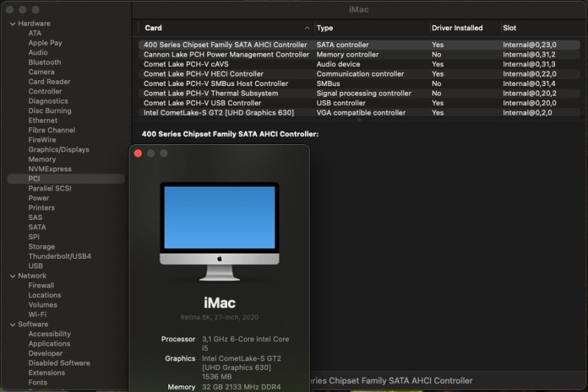The height and width of the screenshot is (392, 588).
Task: Sort by the Slot column header
Action: pyautogui.click(x=509, y=28)
